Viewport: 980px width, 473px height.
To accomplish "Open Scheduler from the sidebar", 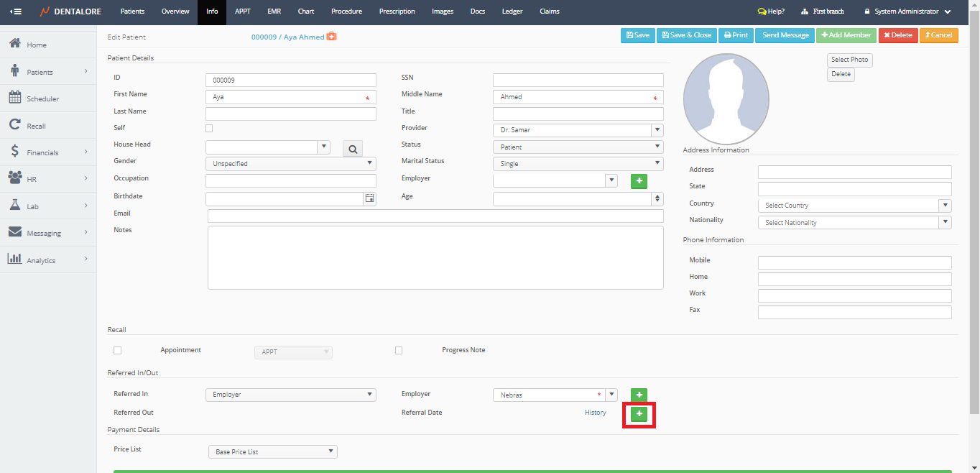I will 42,98.
